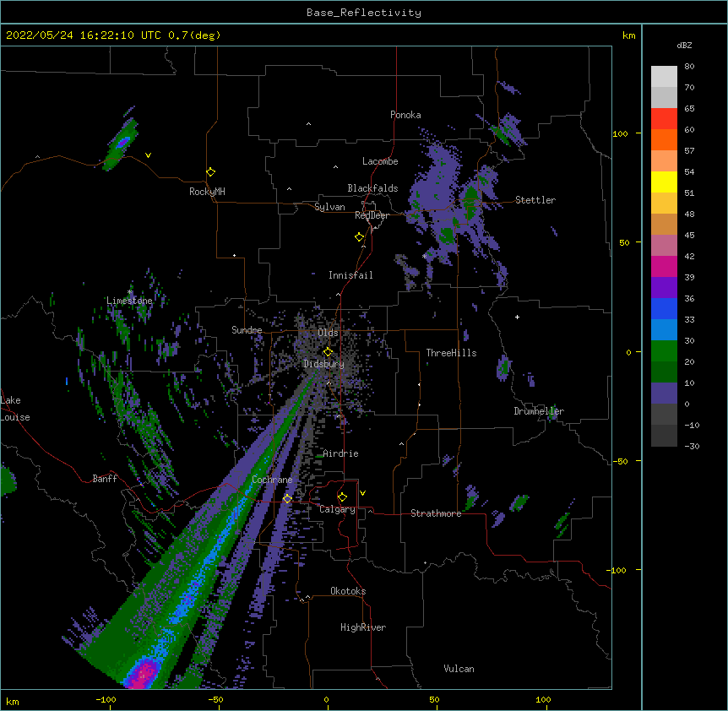Image resolution: width=728 pixels, height=711 pixels.
Task: Click the ThreeHills label
Action: click(451, 353)
